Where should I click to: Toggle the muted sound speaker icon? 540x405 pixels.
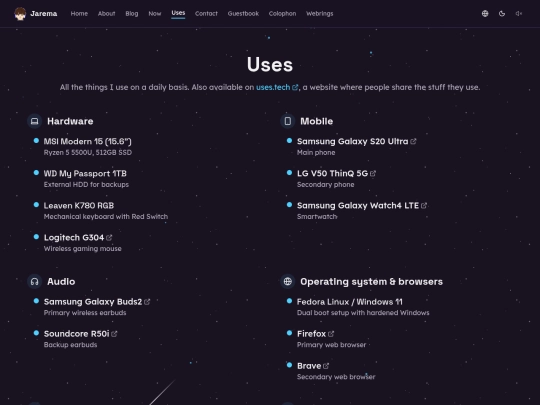[519, 14]
